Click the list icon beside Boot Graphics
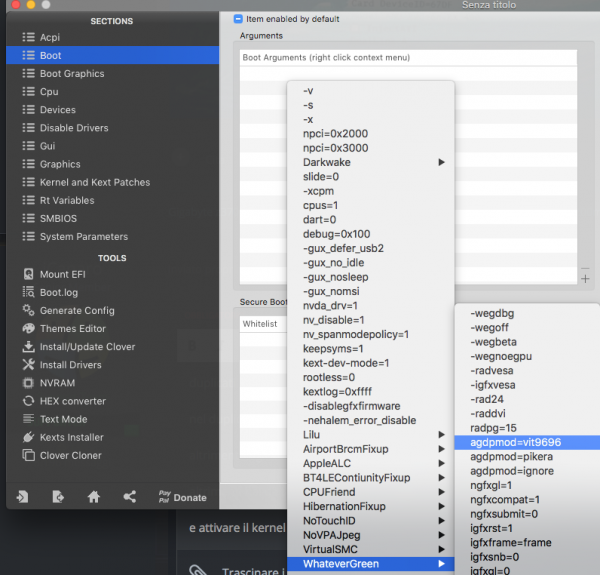Image resolution: width=600 pixels, height=575 pixels. [28, 73]
